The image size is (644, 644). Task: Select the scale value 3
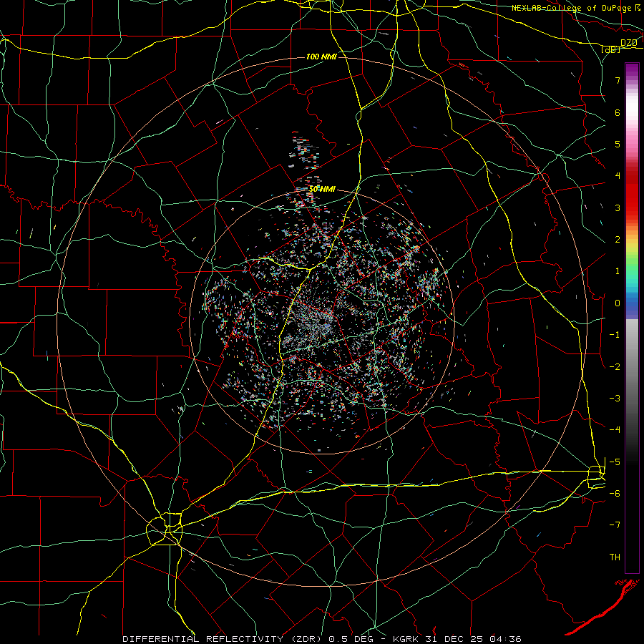click(618, 208)
